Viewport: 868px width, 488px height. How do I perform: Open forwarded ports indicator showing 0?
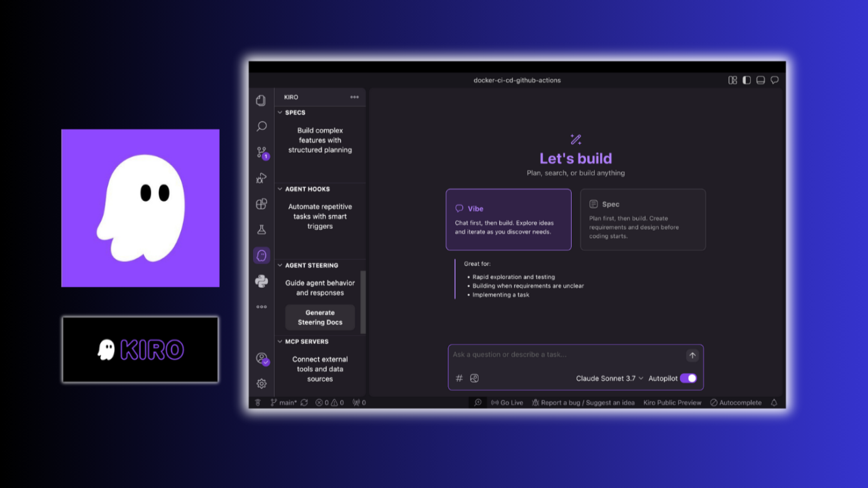point(359,402)
